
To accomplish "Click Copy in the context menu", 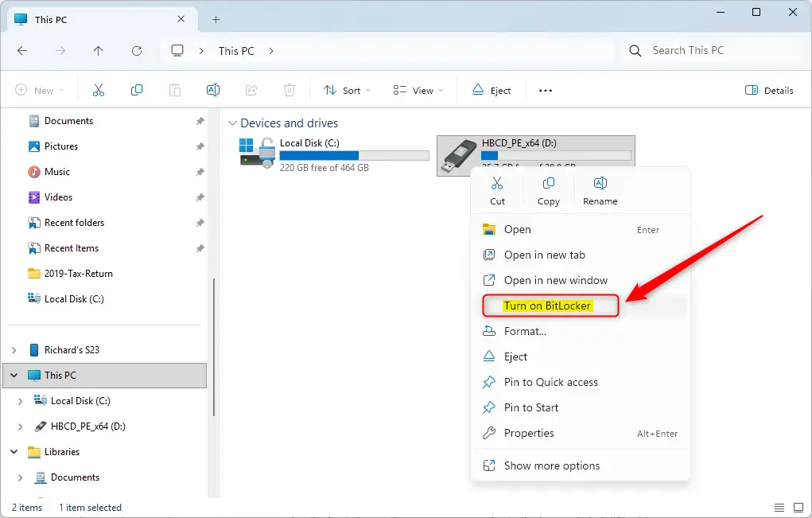I will [549, 191].
